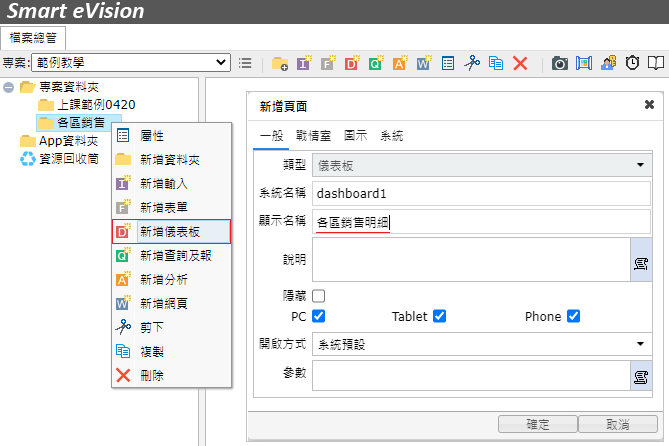Choose 新增輸入 from context menu
The image size is (669, 446).
[172, 184]
